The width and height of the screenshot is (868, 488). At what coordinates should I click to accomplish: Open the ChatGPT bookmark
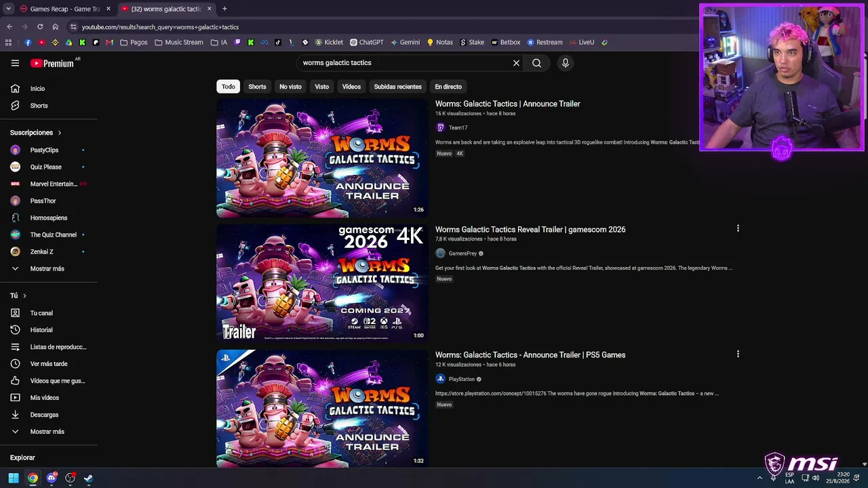coord(367,42)
